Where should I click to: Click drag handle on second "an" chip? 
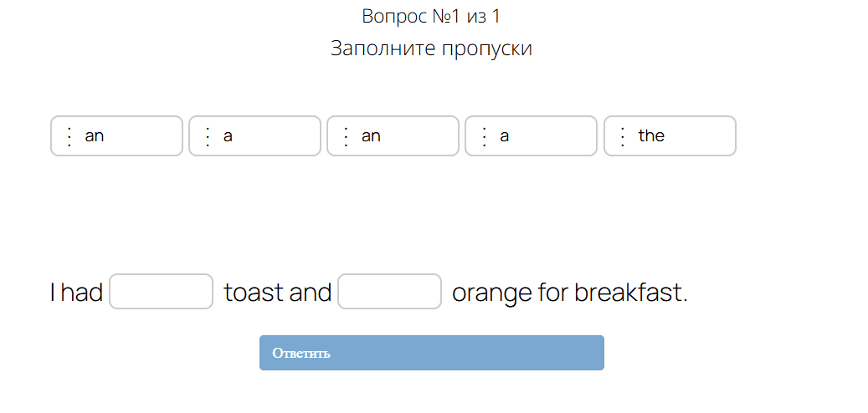pos(346,136)
